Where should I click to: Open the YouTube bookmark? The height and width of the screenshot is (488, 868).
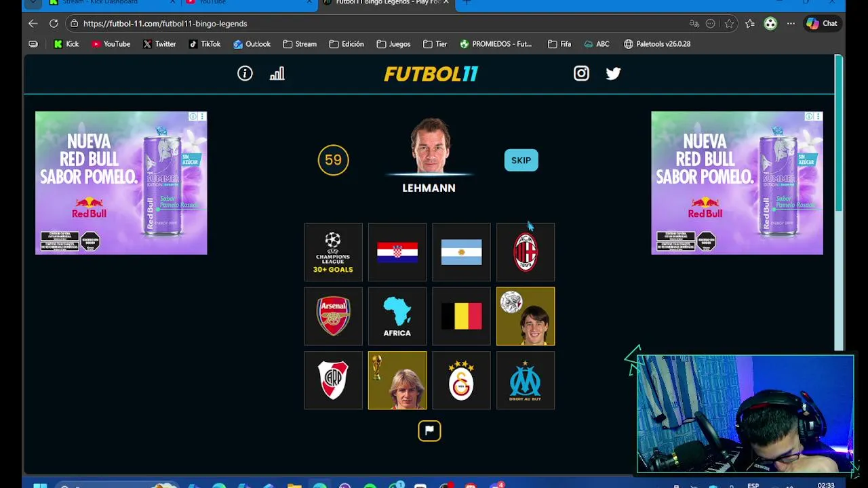coord(111,44)
